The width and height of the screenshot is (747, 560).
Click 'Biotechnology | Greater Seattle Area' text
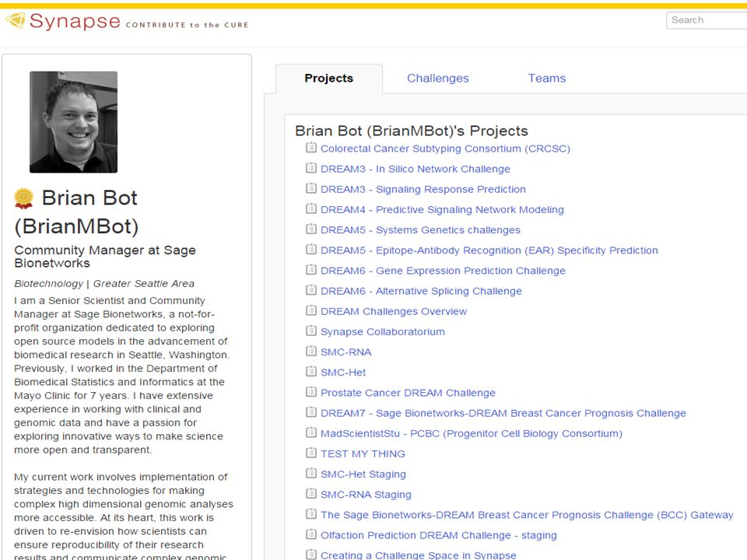(x=104, y=284)
